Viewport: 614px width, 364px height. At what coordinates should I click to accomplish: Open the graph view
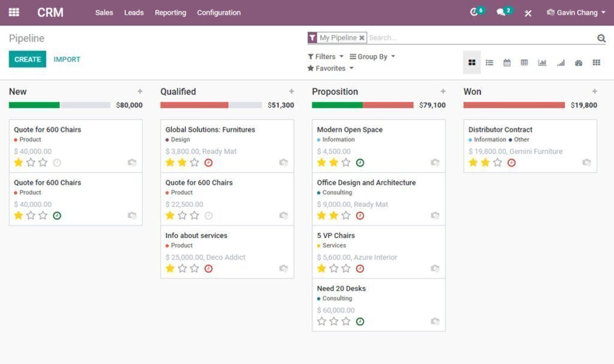tap(543, 62)
